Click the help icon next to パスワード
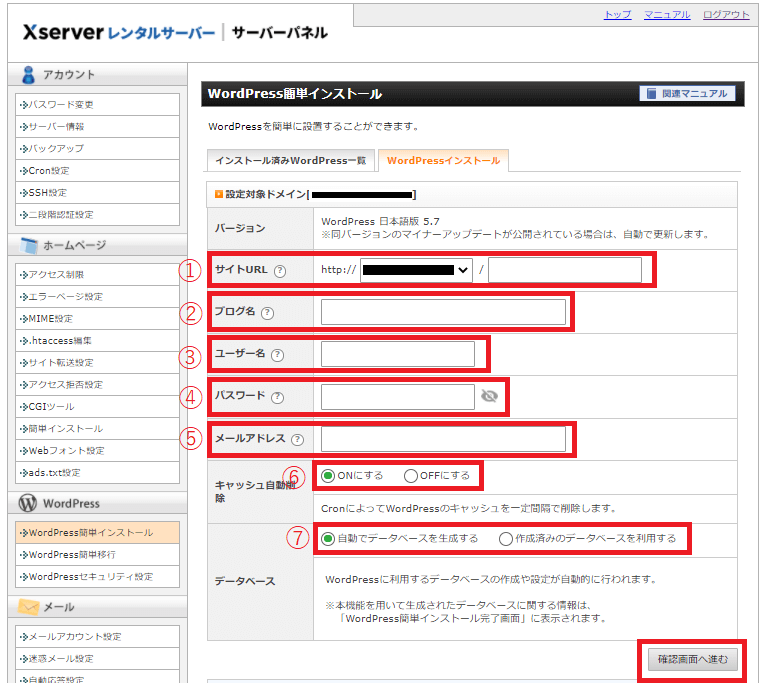 tap(277, 397)
